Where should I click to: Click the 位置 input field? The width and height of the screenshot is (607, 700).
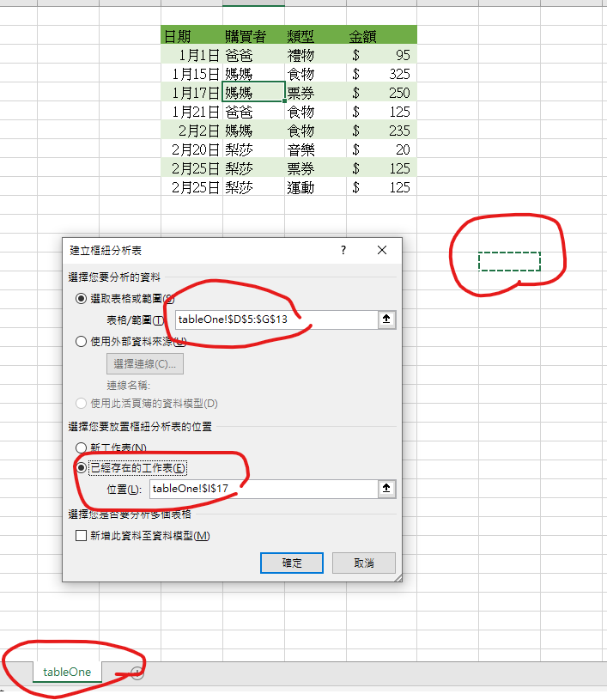(262, 489)
